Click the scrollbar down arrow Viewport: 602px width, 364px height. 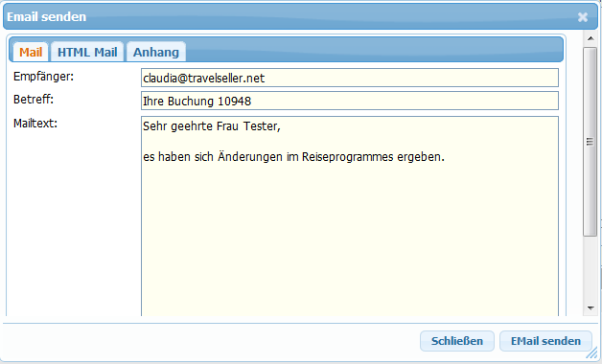tap(590, 308)
